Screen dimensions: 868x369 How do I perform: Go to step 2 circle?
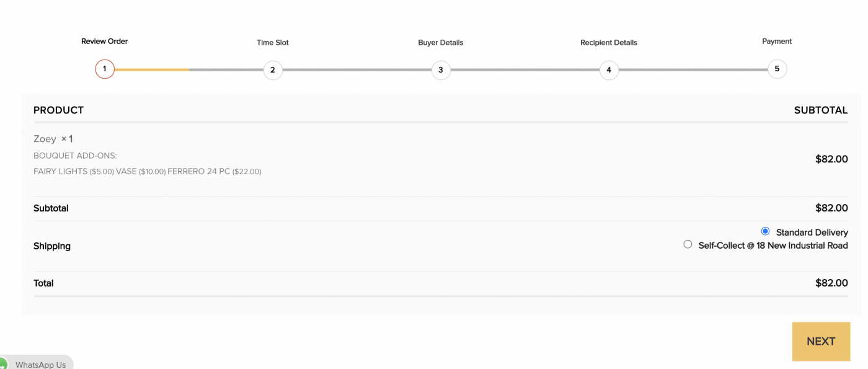273,70
